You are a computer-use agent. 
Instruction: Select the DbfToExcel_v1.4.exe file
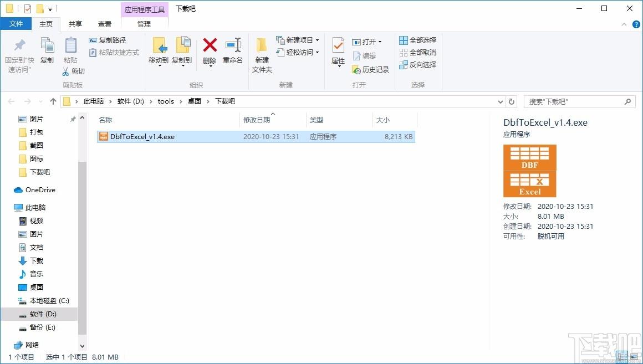pyautogui.click(x=256, y=136)
